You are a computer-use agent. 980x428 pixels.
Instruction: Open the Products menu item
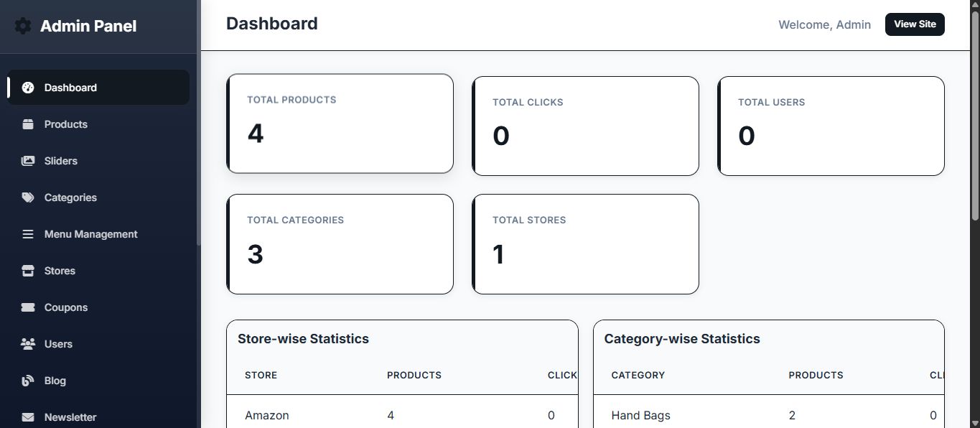coord(66,124)
